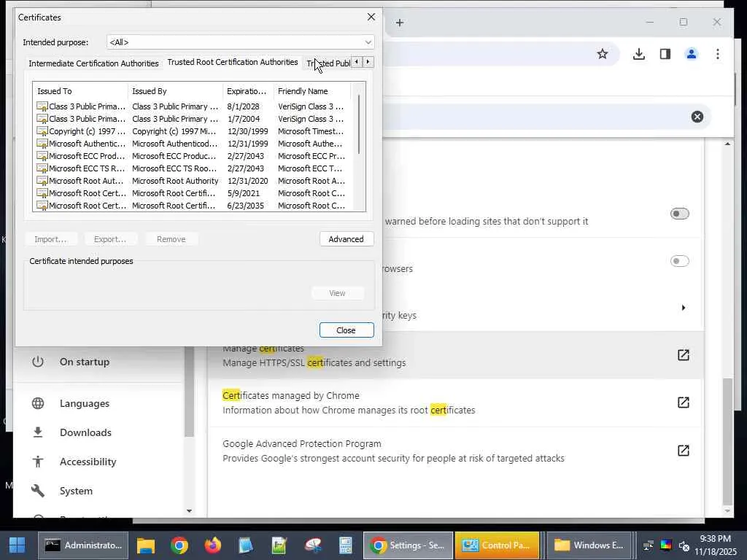Open Certificates managed by Chrome link icon
Image resolution: width=747 pixels, height=560 pixels.
pyautogui.click(x=683, y=402)
